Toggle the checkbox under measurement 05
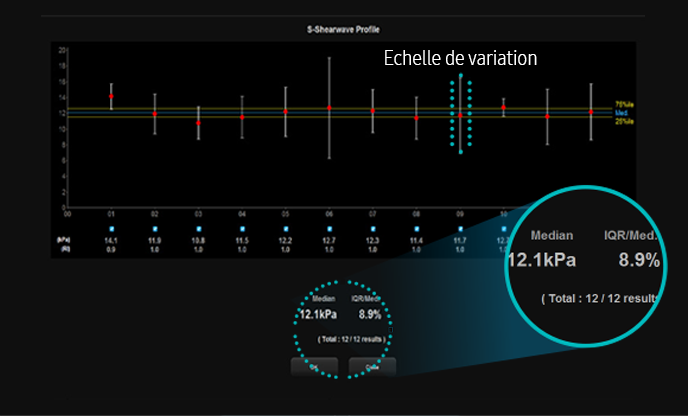The height and width of the screenshot is (416, 688). click(x=286, y=227)
